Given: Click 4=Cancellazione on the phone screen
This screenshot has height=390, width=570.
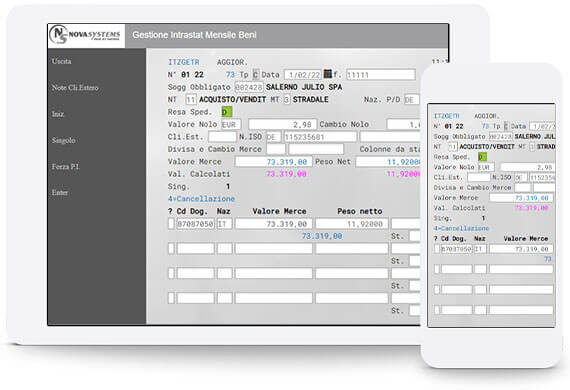Looking at the screenshot, I should coord(461,228).
